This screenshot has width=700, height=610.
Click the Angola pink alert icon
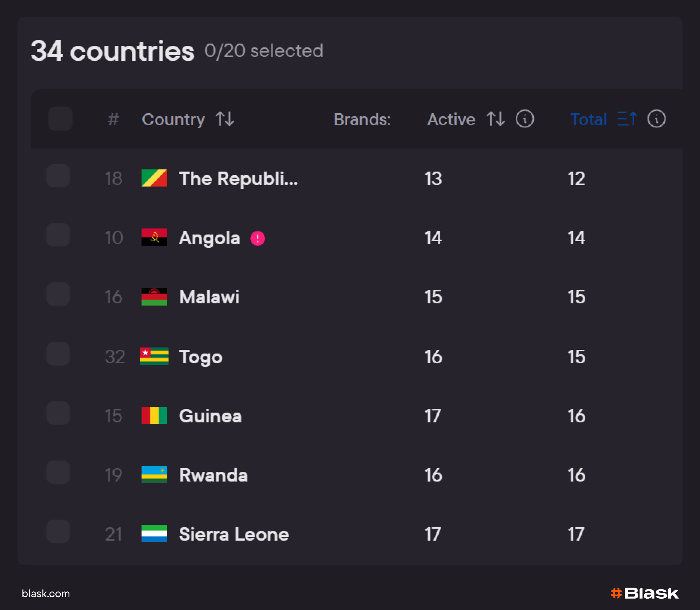(x=258, y=238)
